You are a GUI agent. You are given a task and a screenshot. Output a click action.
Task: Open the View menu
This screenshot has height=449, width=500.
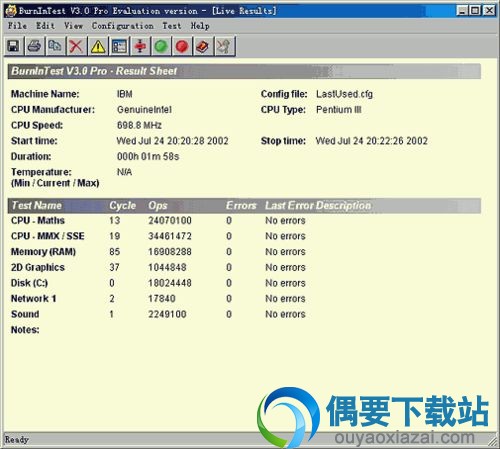tap(73, 26)
